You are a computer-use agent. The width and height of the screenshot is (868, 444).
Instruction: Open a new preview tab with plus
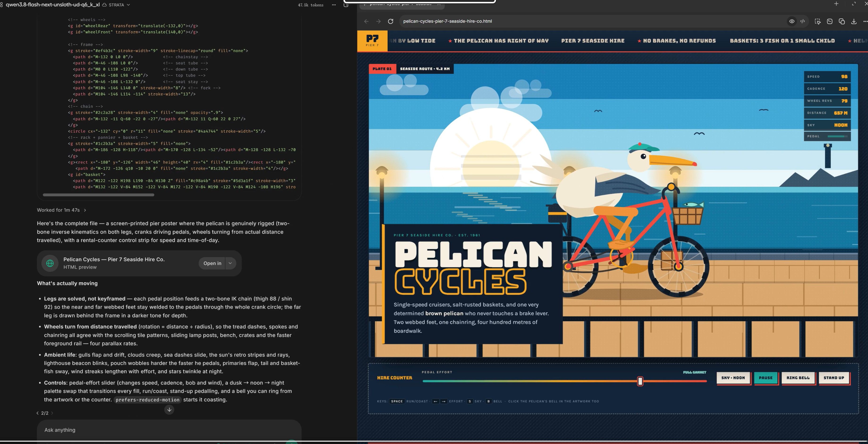coord(836,4)
